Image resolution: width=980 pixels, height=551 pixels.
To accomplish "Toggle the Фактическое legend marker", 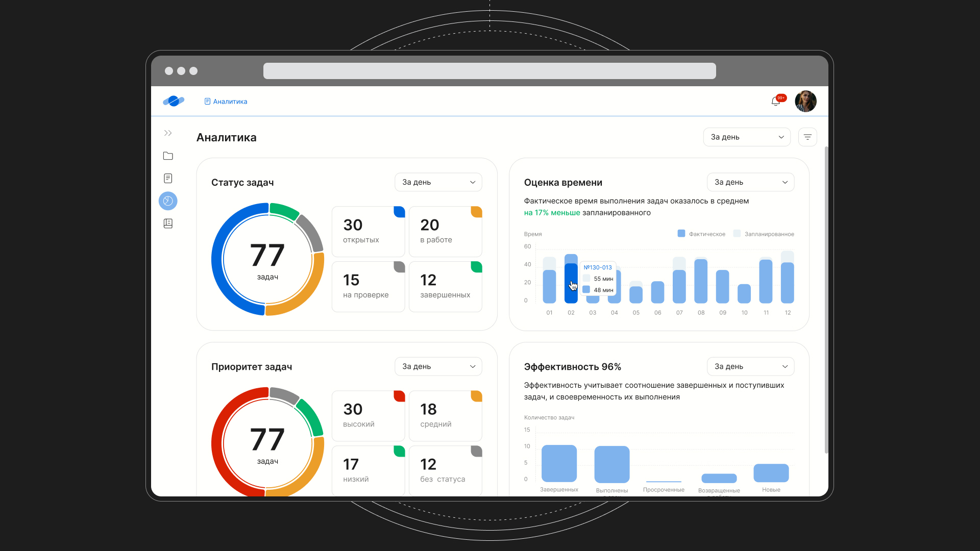I will pyautogui.click(x=681, y=234).
